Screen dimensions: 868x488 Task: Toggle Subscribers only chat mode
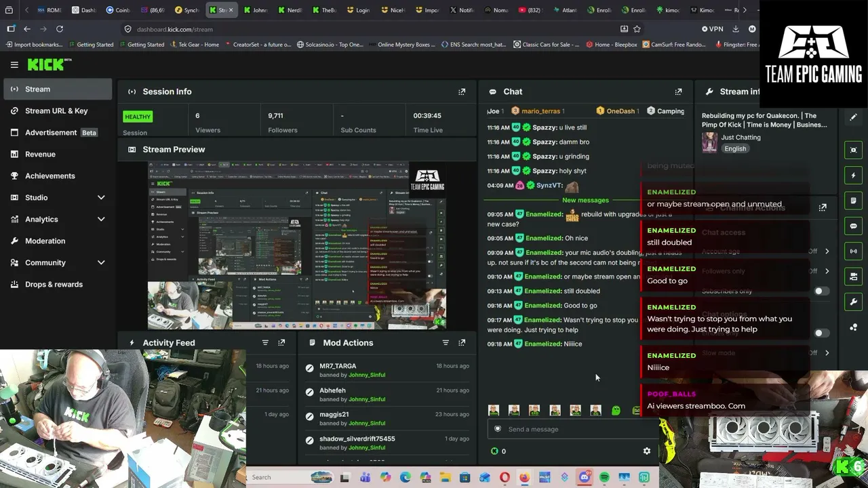tap(821, 291)
